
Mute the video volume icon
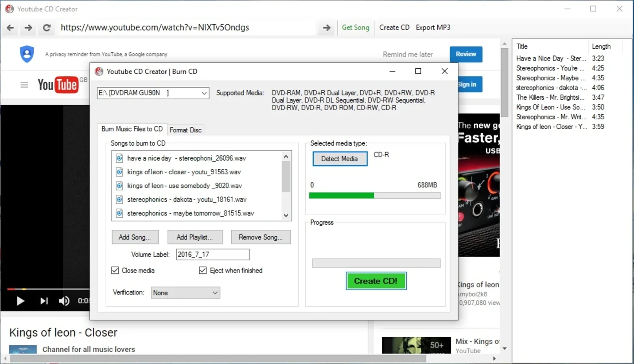pyautogui.click(x=64, y=301)
